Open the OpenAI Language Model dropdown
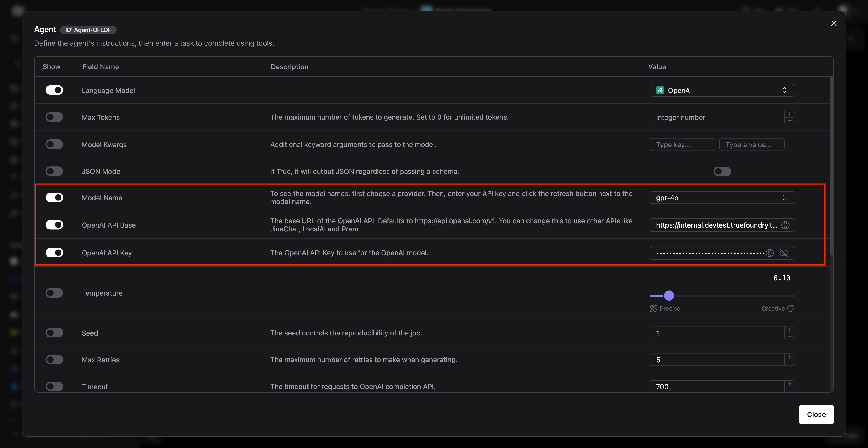 click(722, 90)
